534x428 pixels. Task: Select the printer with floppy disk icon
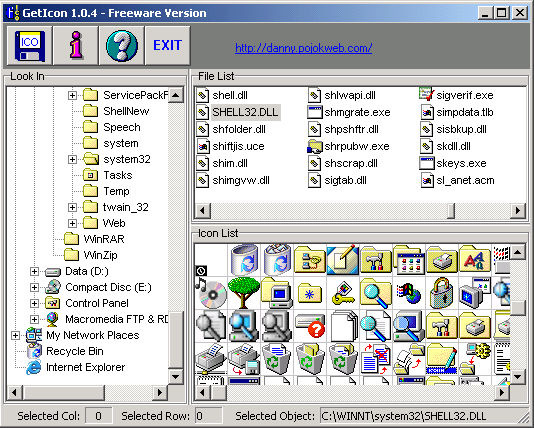[244, 359]
